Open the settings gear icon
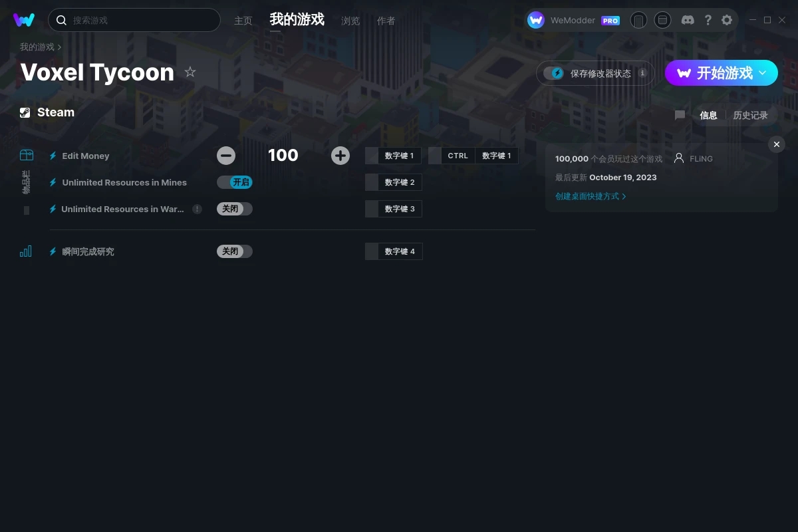Image resolution: width=798 pixels, height=532 pixels. coord(727,20)
